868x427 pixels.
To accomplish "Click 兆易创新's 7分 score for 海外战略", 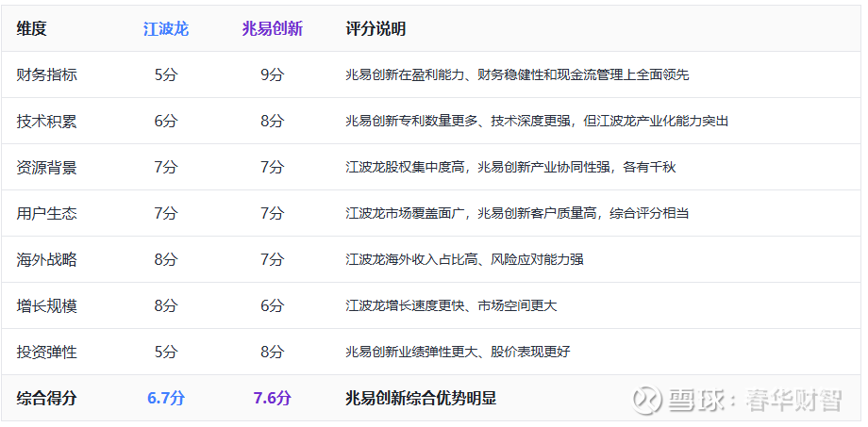I will pos(273,259).
